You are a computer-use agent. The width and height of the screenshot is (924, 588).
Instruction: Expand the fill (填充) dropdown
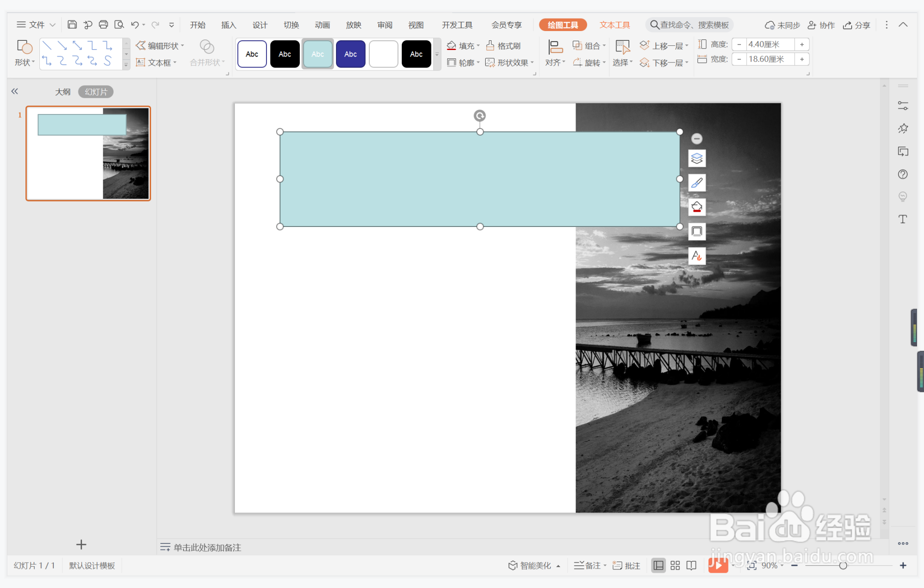[478, 45]
